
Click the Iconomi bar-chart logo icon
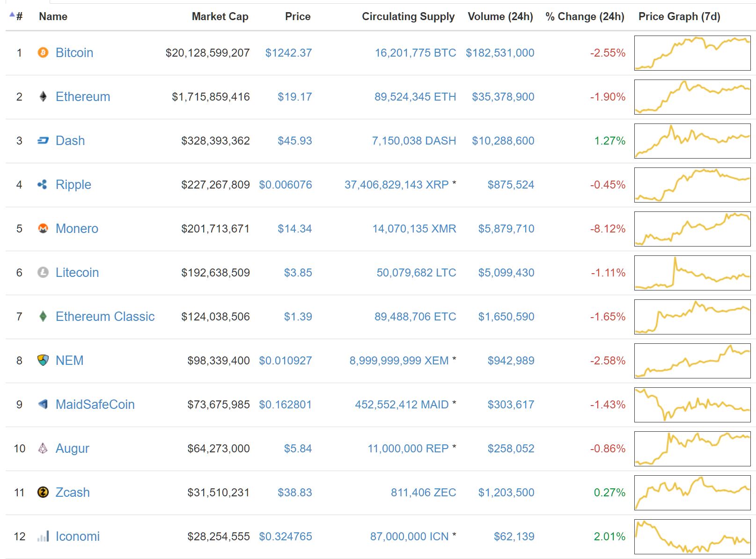coord(43,536)
